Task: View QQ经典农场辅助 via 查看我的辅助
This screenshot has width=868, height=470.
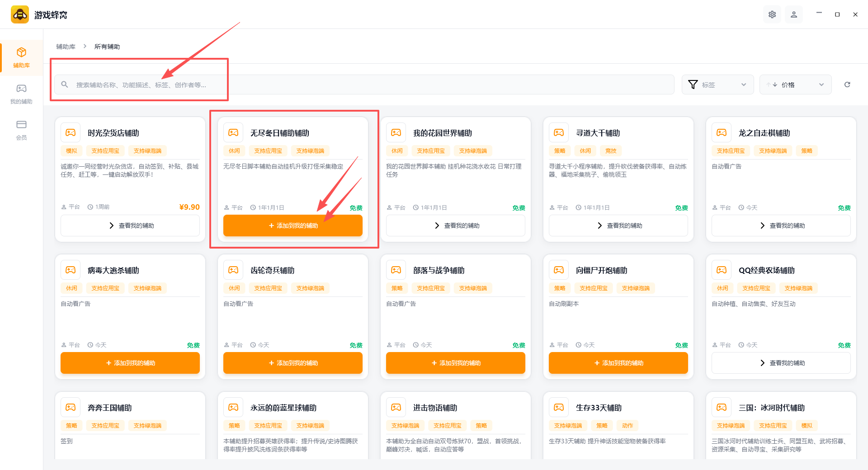Action: pyautogui.click(x=781, y=363)
